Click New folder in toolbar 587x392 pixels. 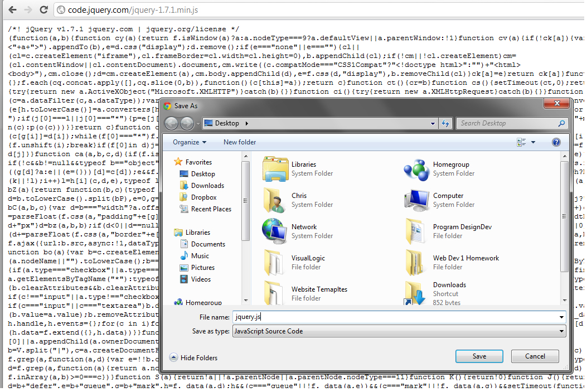[x=240, y=142]
